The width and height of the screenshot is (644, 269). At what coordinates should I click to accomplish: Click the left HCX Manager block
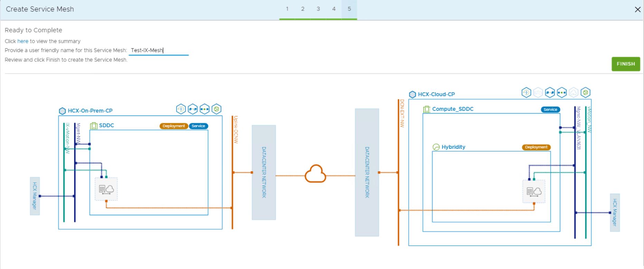(x=35, y=196)
